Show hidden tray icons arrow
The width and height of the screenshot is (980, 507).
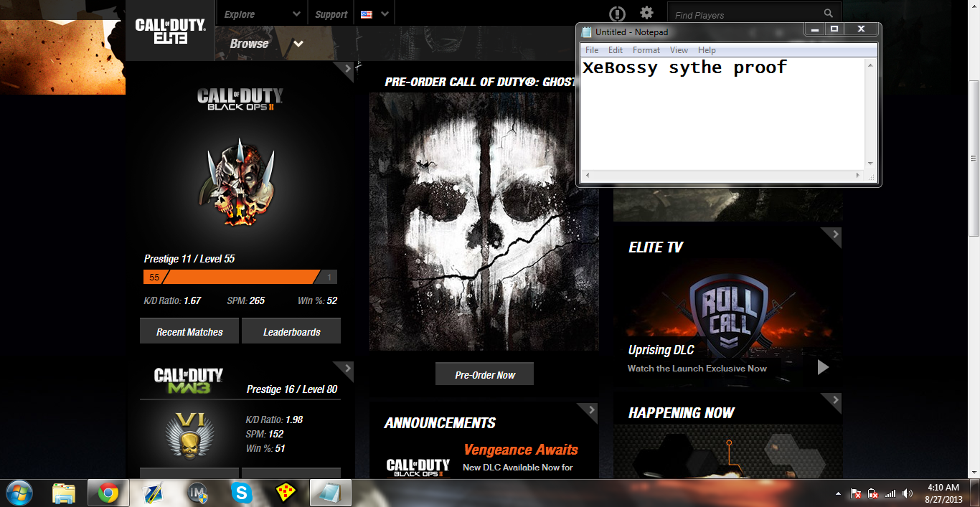pyautogui.click(x=838, y=493)
